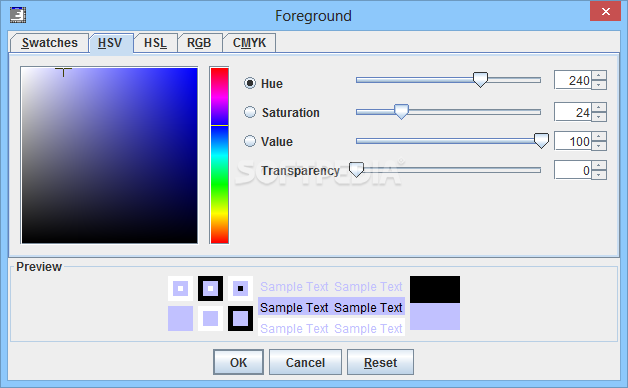
Task: Click the Transparency field showing 0
Action: (573, 170)
